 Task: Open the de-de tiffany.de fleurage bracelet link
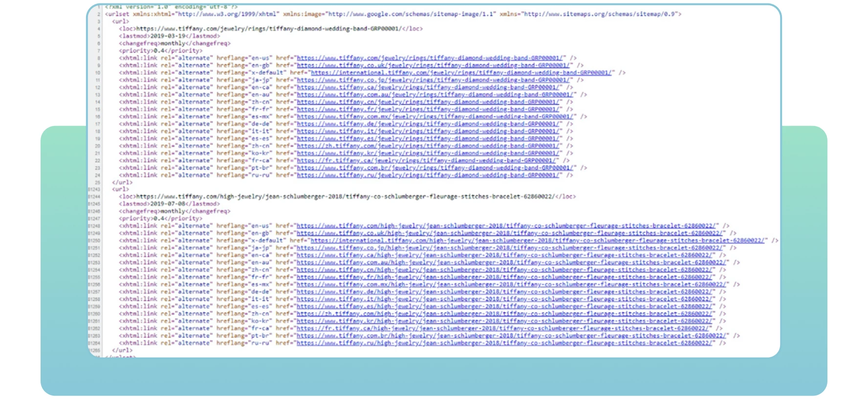pyautogui.click(x=505, y=292)
